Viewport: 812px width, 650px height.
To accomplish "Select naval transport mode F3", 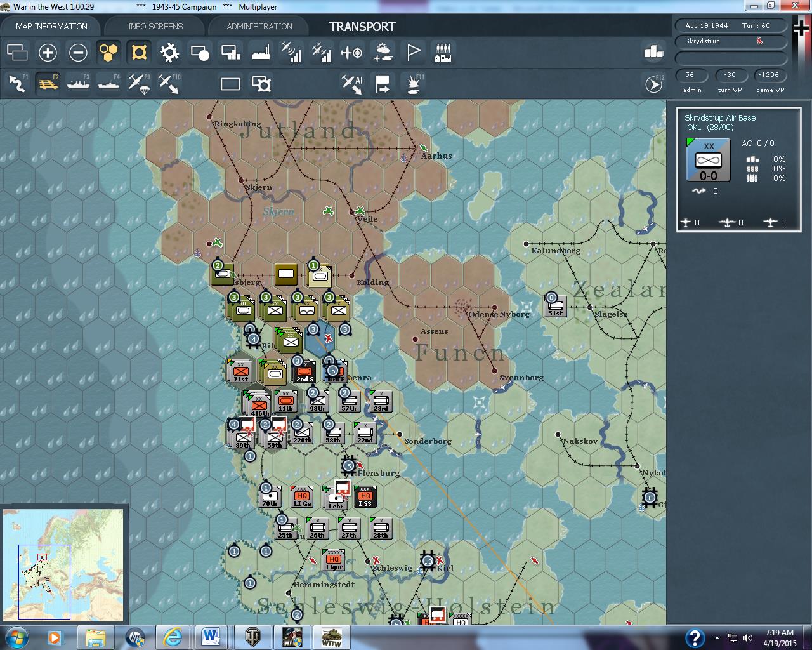I will click(x=78, y=84).
